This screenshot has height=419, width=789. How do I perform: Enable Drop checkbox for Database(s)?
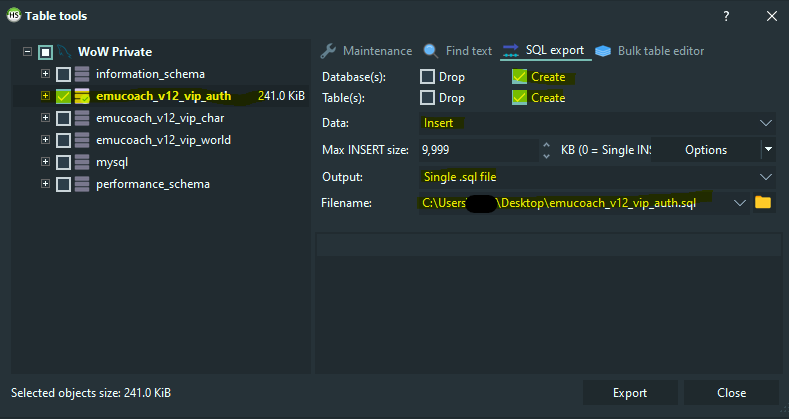click(x=428, y=77)
